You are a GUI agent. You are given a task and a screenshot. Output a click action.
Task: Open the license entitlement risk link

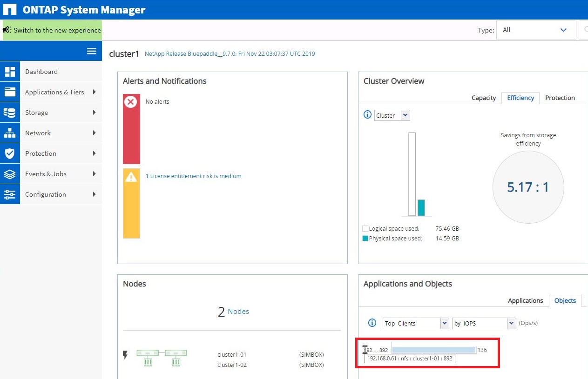(x=193, y=176)
